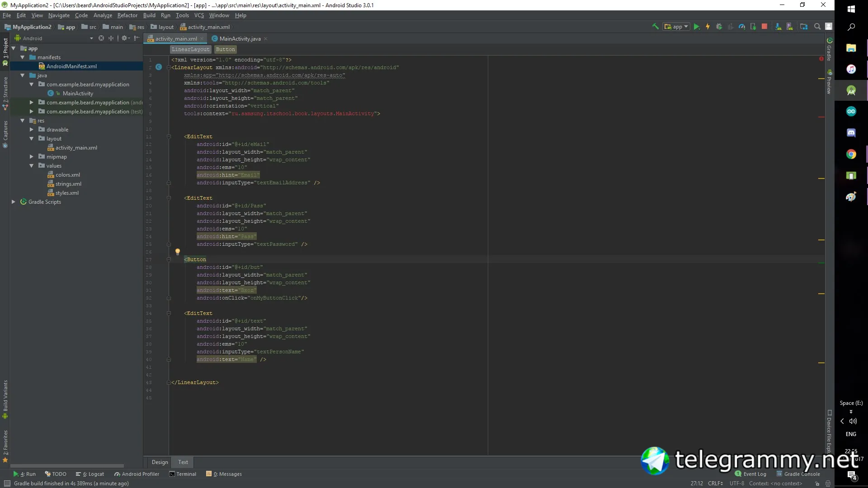
Task: Click the Make Project hammer icon
Action: pos(655,27)
